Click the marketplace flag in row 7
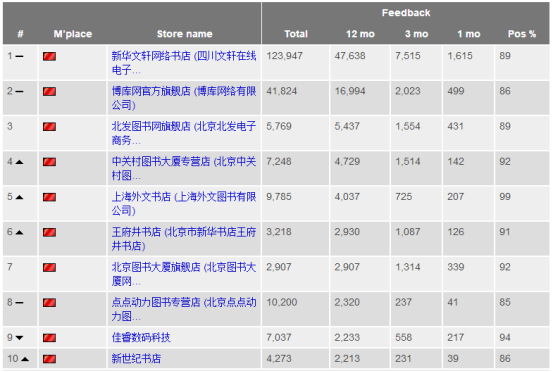554x372 pixels. 49,267
